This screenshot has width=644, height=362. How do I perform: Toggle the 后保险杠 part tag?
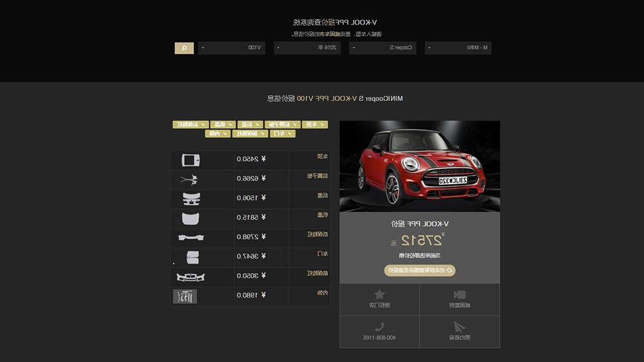tap(191, 124)
